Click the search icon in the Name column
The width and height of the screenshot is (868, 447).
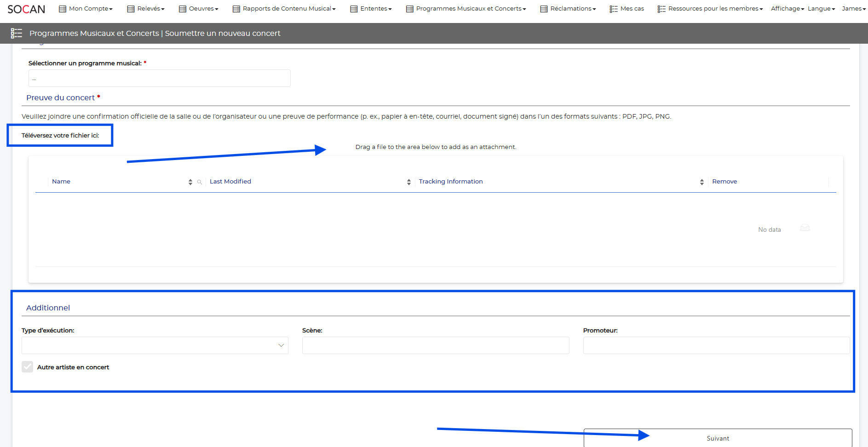tap(200, 182)
